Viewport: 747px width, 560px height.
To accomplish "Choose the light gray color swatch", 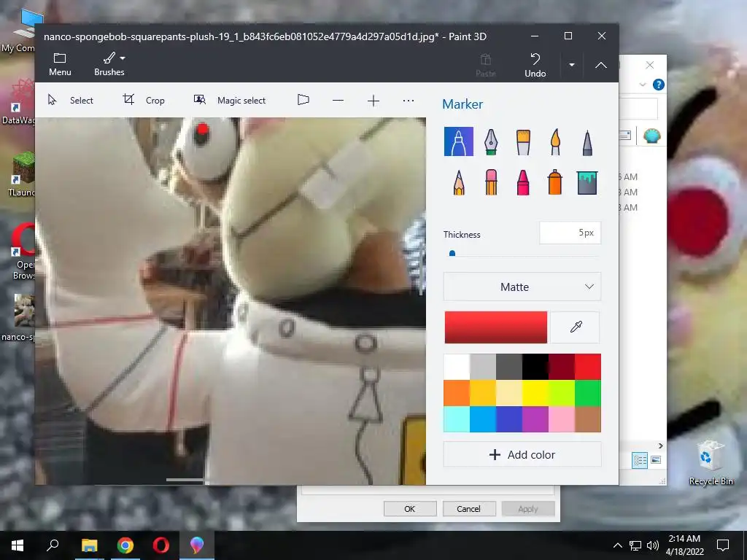I will (x=483, y=367).
